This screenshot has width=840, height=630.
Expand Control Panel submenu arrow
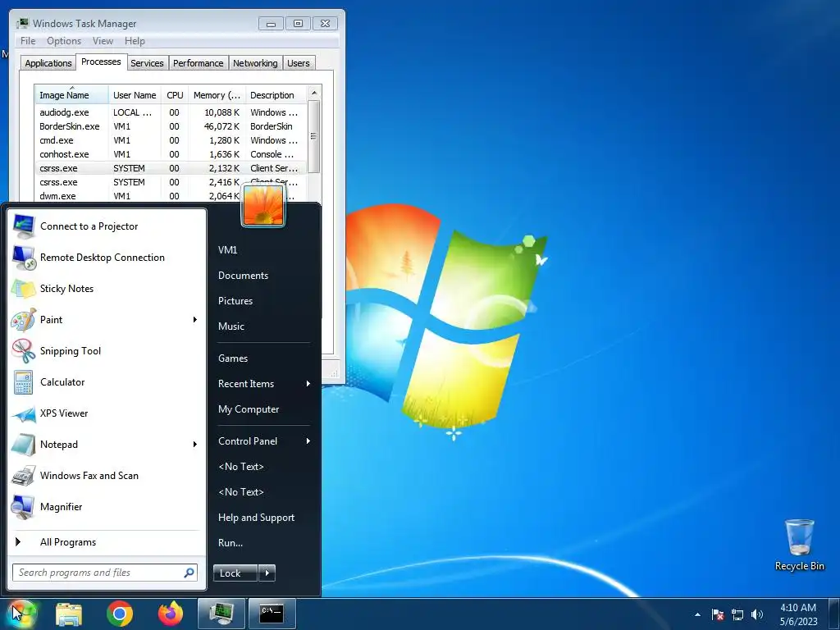pyautogui.click(x=308, y=441)
